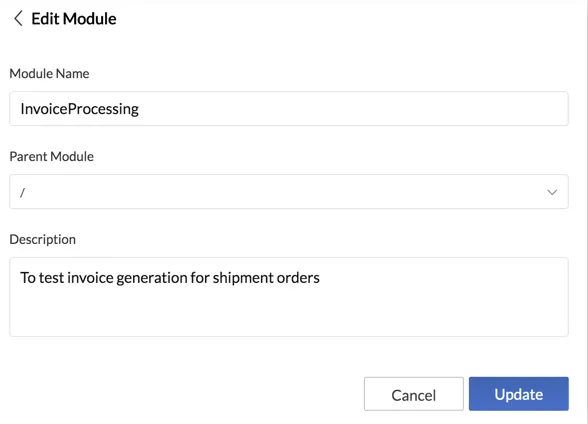
Task: Click the blank area below the description text
Action: (x=289, y=313)
